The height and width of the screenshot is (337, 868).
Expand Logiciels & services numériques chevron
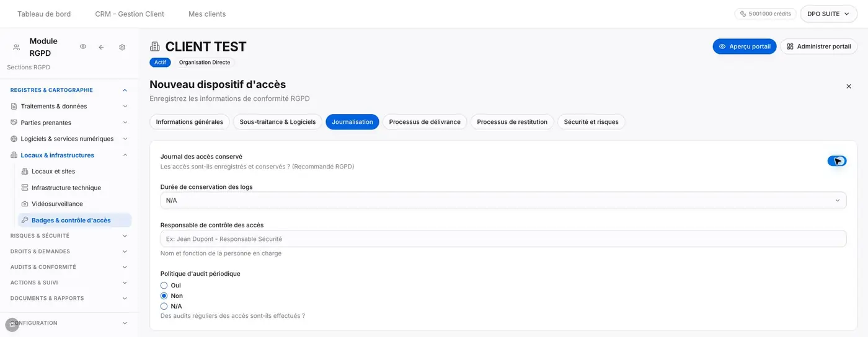pyautogui.click(x=125, y=139)
